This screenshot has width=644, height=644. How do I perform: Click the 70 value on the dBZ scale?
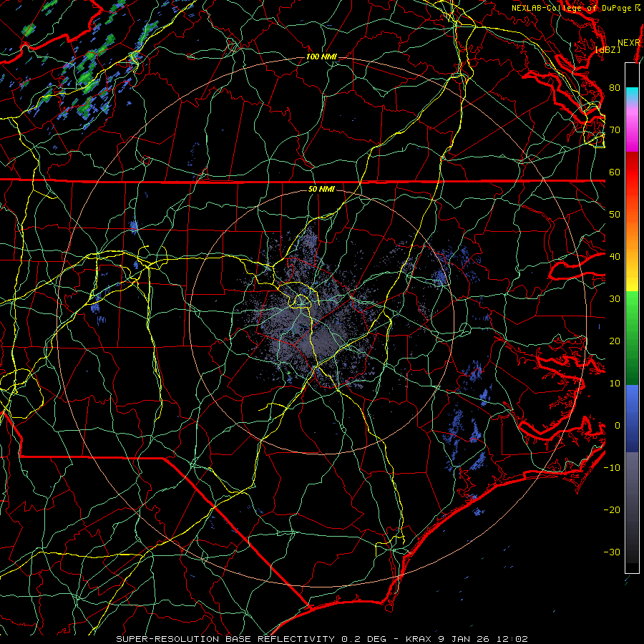(615, 130)
